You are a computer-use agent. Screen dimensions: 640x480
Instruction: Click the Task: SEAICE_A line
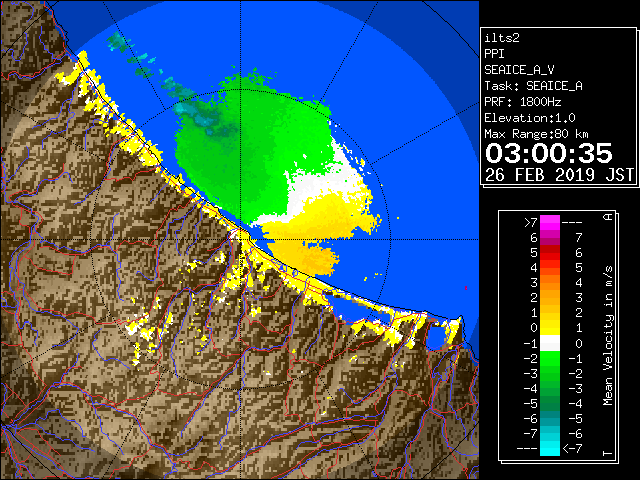pyautogui.click(x=533, y=86)
